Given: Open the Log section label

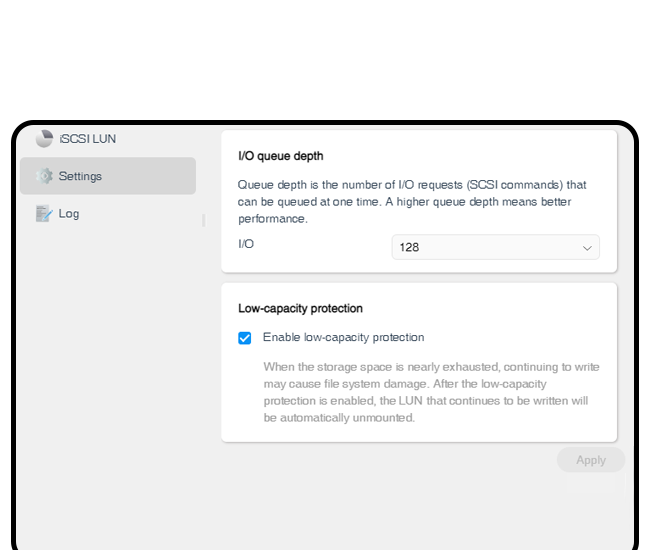Looking at the screenshot, I should 69,213.
